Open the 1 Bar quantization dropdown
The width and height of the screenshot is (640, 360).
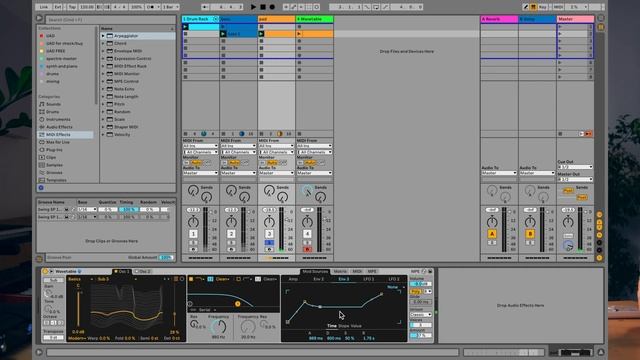[x=171, y=7]
